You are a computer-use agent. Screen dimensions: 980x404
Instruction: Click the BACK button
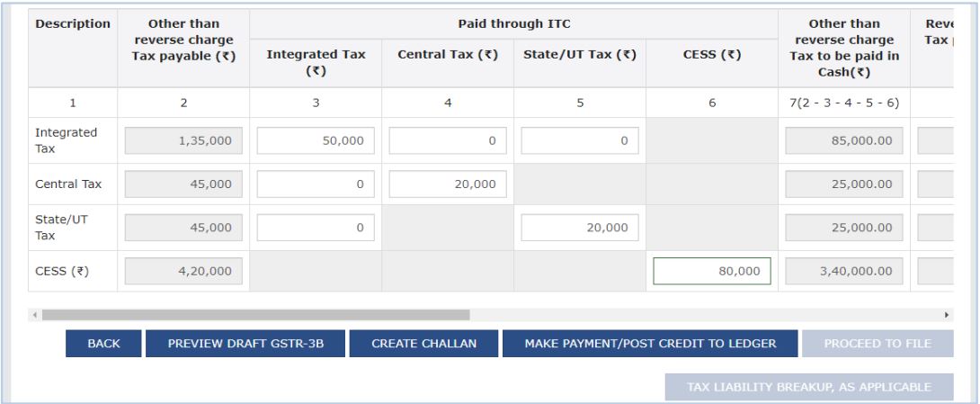click(103, 343)
